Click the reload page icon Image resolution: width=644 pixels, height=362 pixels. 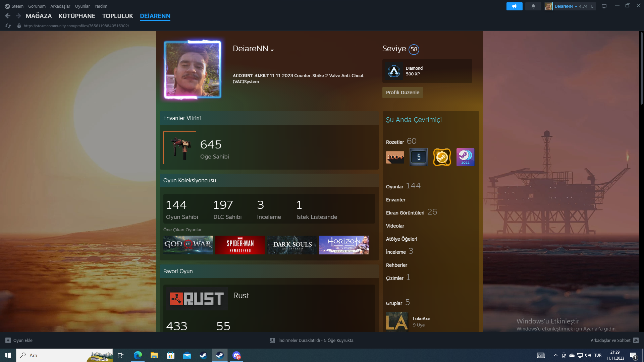coord(8,26)
